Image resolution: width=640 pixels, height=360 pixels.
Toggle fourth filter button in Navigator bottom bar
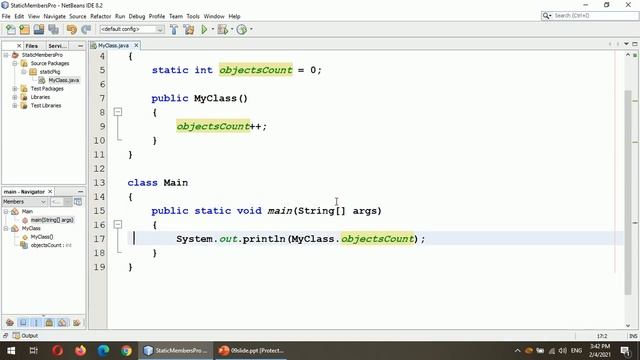coord(49,323)
